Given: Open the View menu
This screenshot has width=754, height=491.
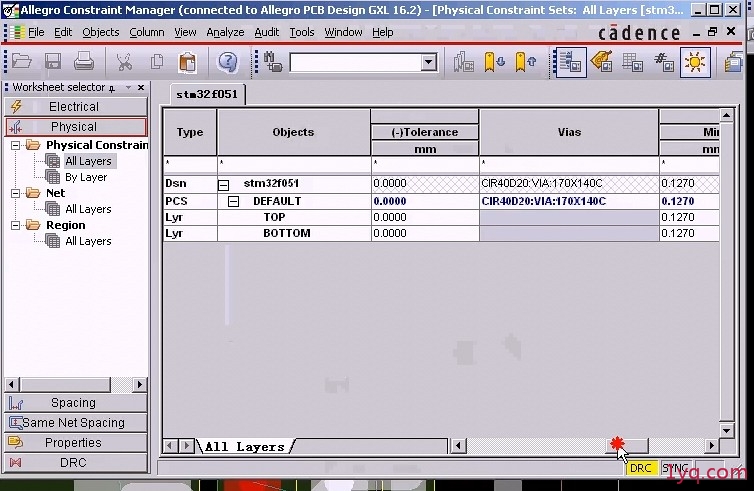Looking at the screenshot, I should [185, 32].
